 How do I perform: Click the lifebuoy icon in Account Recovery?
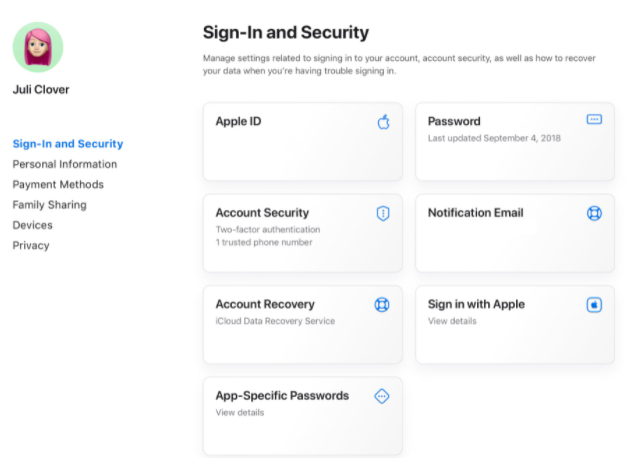(x=382, y=305)
